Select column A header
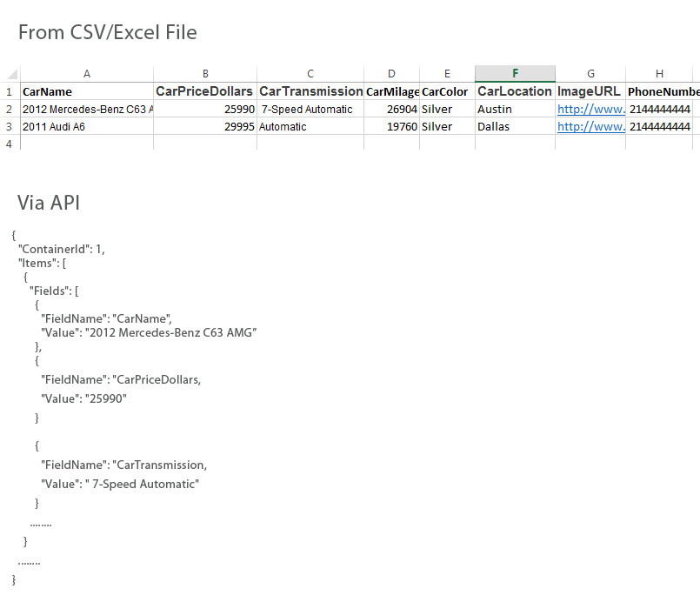Screen dimensions: 700x609 click(87, 74)
